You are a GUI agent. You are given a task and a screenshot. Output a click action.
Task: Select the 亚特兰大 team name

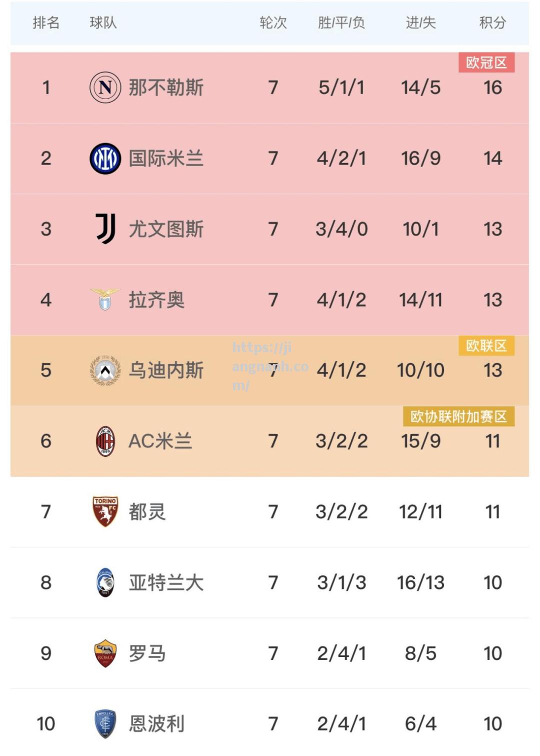[166, 582]
